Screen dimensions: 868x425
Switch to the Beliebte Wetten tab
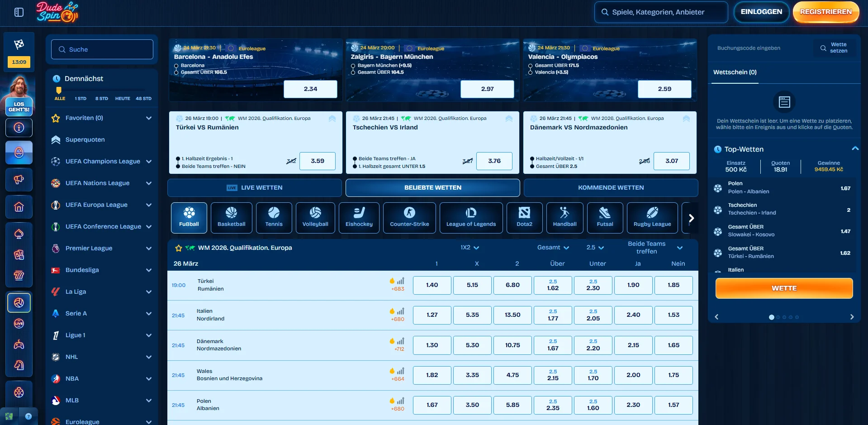coord(432,187)
